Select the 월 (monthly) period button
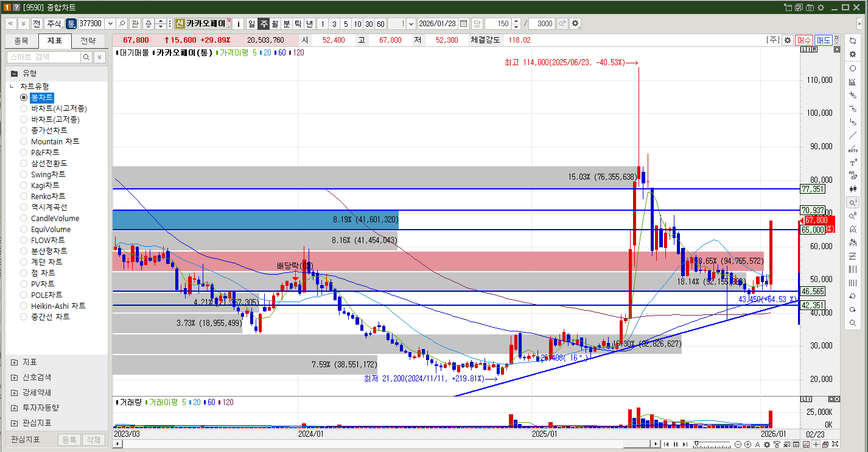 [x=275, y=24]
